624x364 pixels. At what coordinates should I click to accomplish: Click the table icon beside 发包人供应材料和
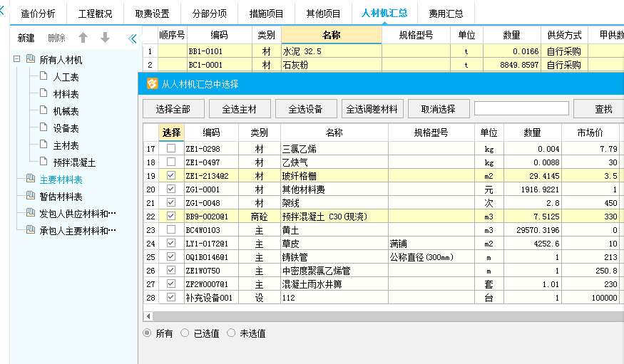click(x=31, y=212)
